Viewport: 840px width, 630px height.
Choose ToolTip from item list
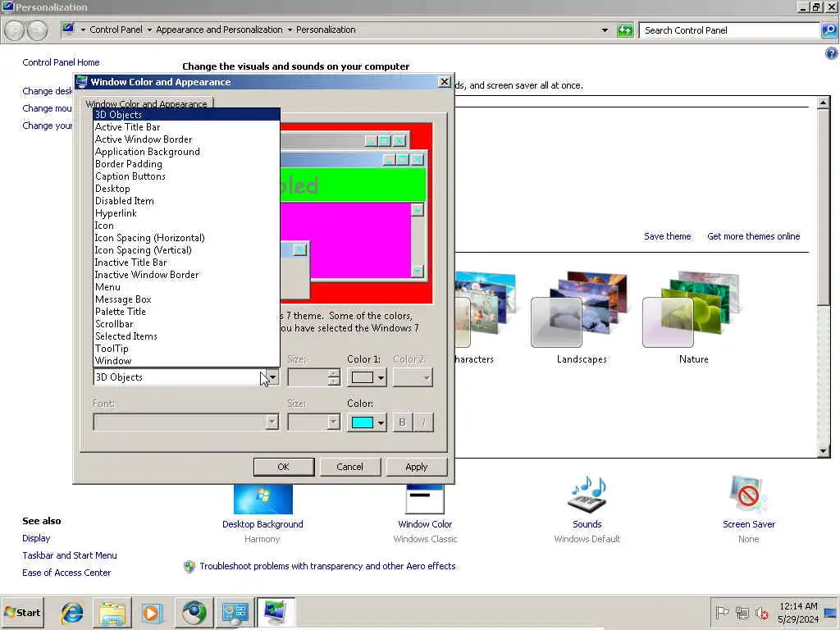186,349
